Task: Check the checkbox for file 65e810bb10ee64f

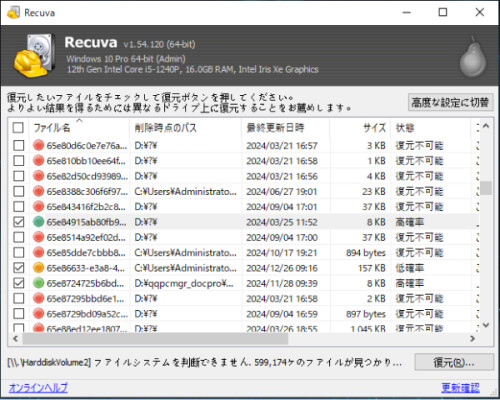Action: 18,161
